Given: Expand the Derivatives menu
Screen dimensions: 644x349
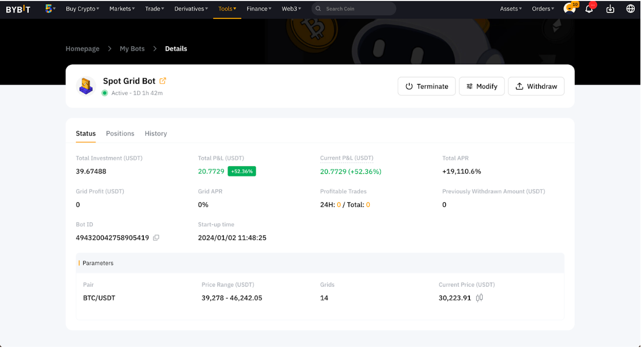Looking at the screenshot, I should 191,9.
